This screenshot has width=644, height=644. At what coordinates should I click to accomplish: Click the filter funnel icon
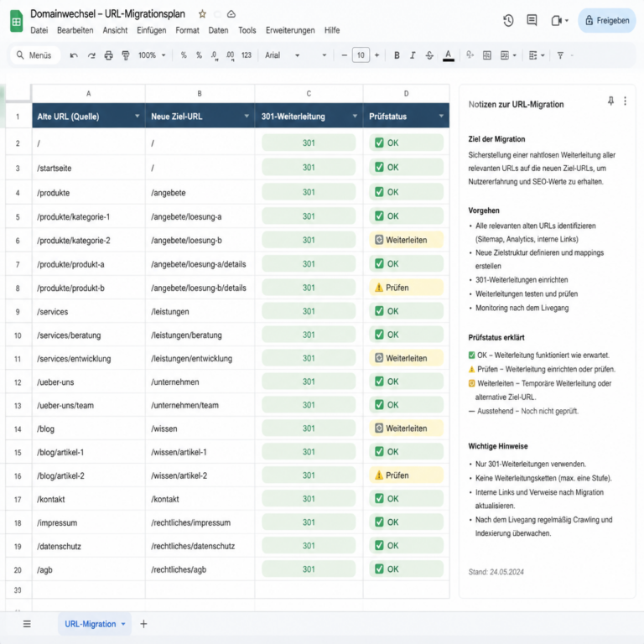[x=560, y=55]
